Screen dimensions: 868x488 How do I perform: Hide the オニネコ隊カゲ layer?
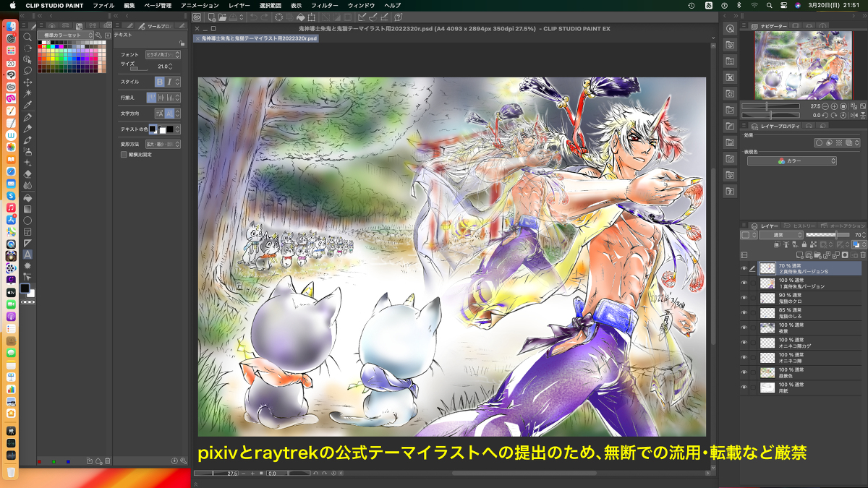[744, 343]
